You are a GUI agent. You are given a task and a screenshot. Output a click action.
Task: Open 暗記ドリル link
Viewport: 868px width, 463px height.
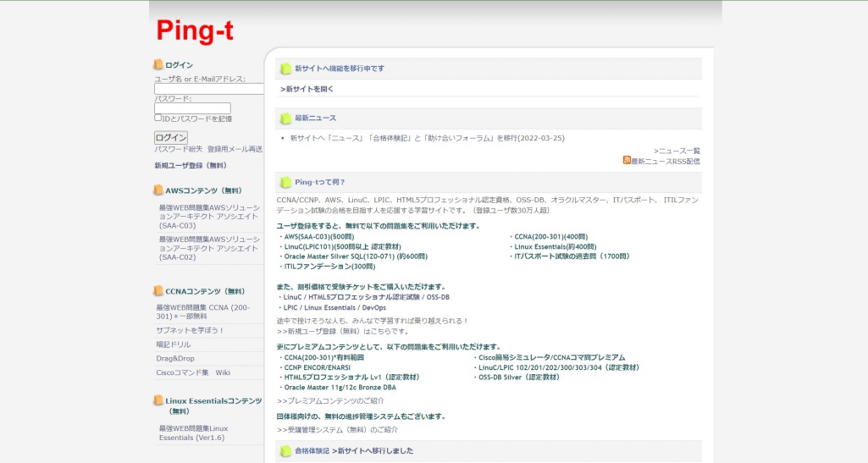pyautogui.click(x=174, y=344)
